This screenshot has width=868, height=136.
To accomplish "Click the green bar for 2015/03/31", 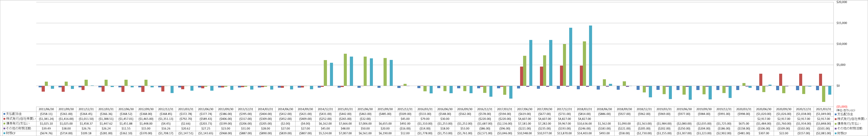I will point(345,70).
